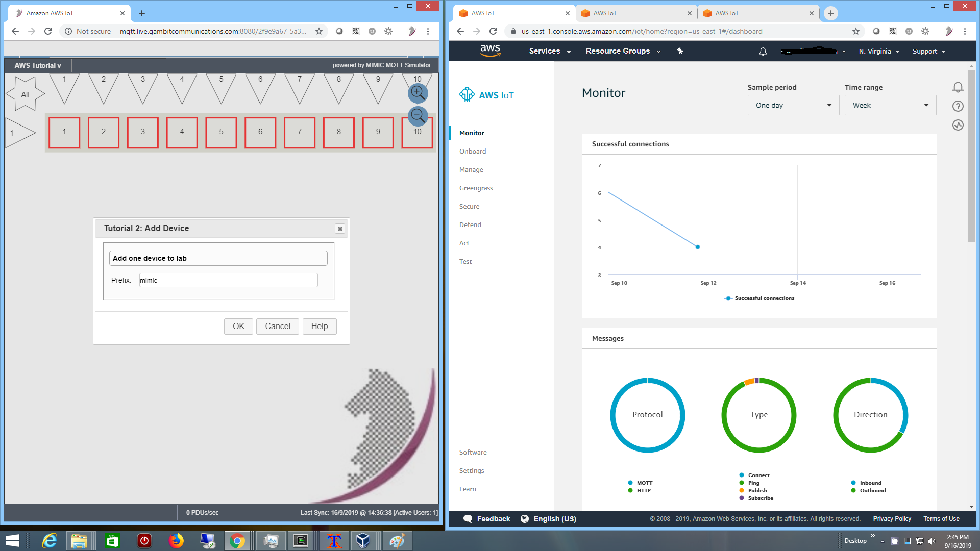The height and width of the screenshot is (551, 980).
Task: Open the N. Virginia region dropdown
Action: tap(879, 51)
